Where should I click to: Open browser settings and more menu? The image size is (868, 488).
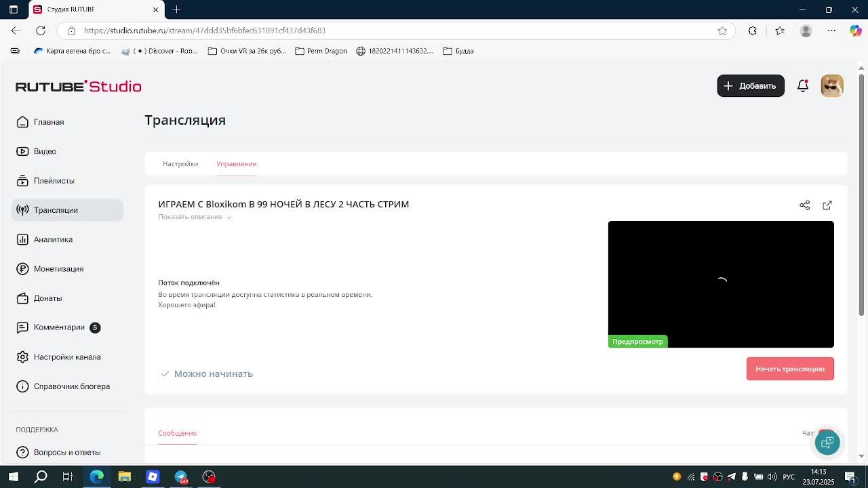click(x=832, y=30)
